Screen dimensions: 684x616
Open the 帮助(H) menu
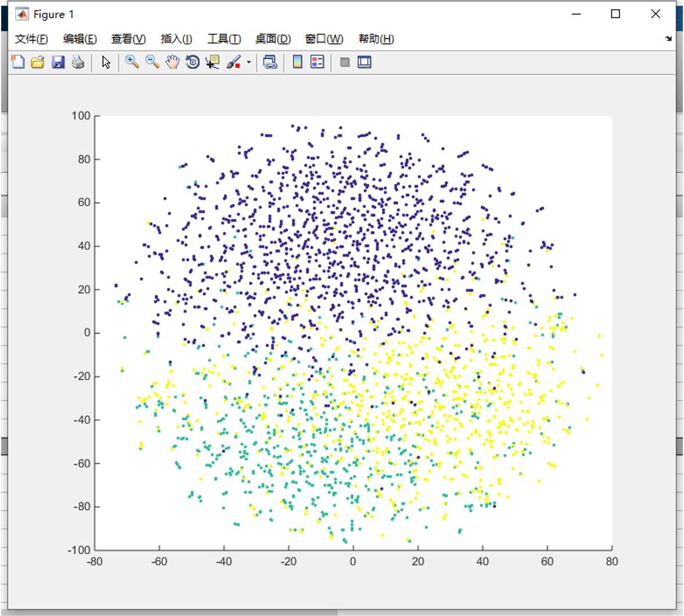376,39
